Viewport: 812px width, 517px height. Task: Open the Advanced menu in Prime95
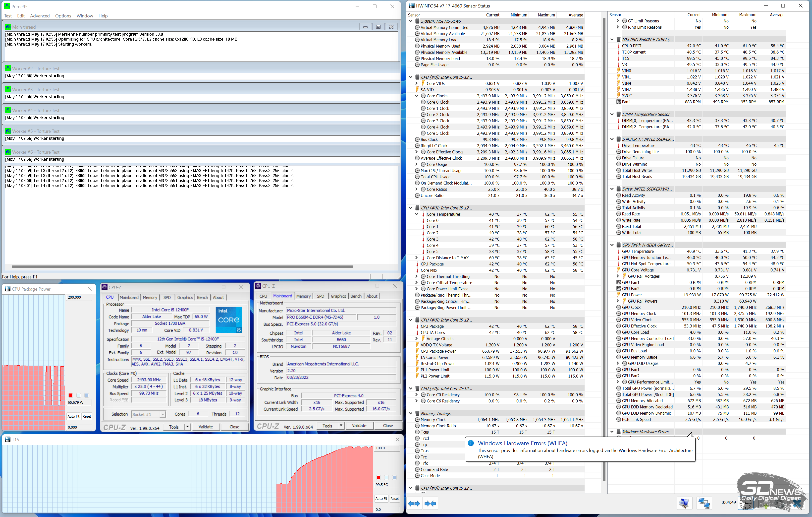click(x=40, y=16)
